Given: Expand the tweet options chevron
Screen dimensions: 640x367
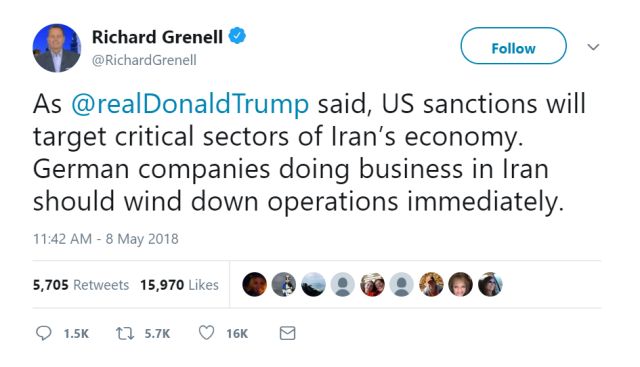Looking at the screenshot, I should (x=593, y=47).
